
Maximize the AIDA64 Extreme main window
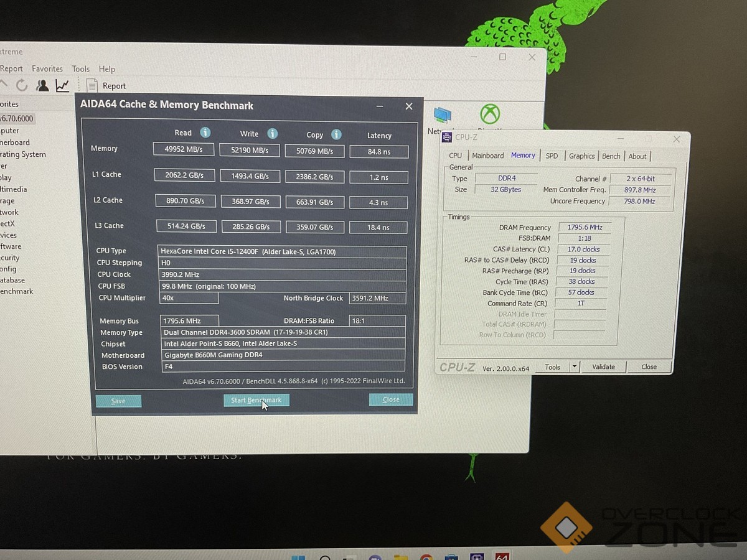click(x=502, y=57)
